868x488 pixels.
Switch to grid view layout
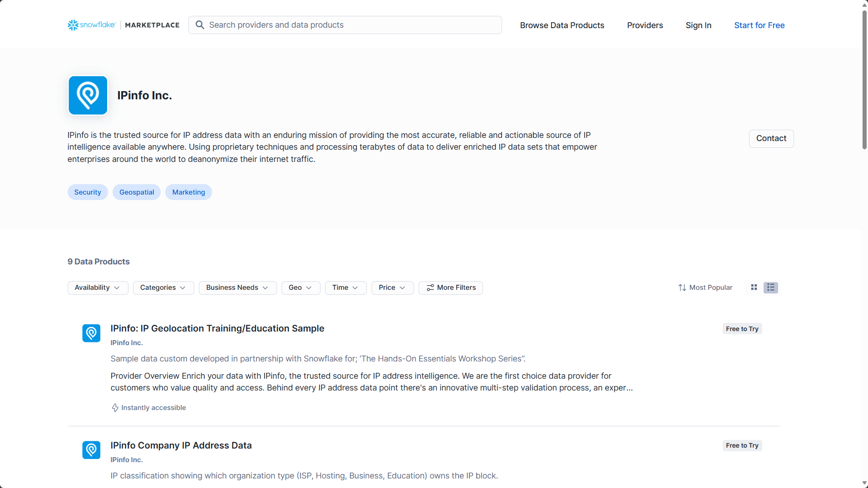point(754,288)
